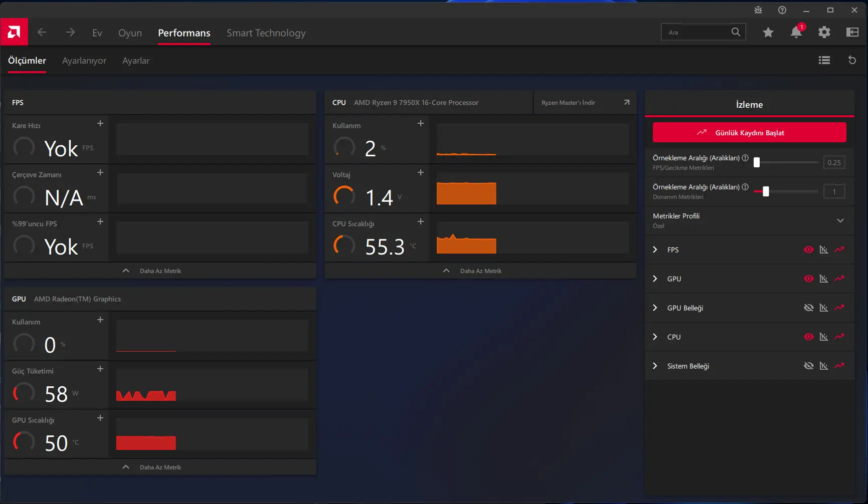Edit the Donanım Metrikleri interval value 1
The width and height of the screenshot is (868, 504).
834,191
